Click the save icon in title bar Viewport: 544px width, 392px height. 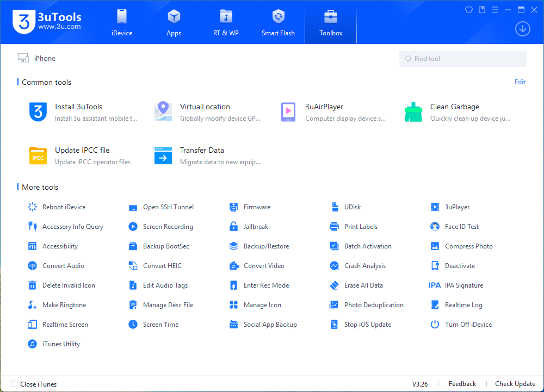pyautogui.click(x=482, y=10)
